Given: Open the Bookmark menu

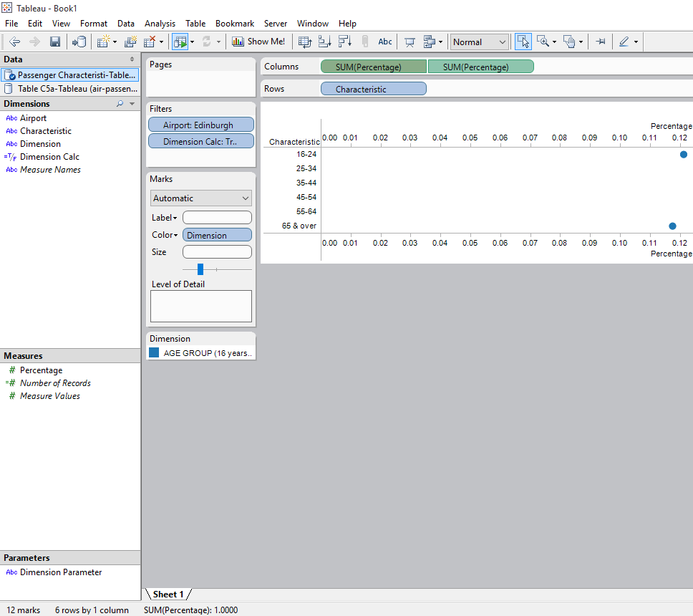Looking at the screenshot, I should (235, 24).
